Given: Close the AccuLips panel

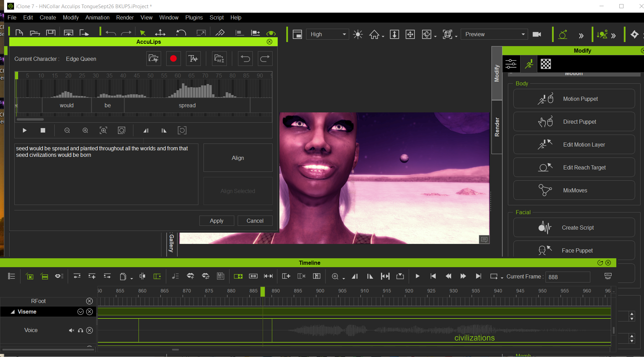Looking at the screenshot, I should [270, 42].
